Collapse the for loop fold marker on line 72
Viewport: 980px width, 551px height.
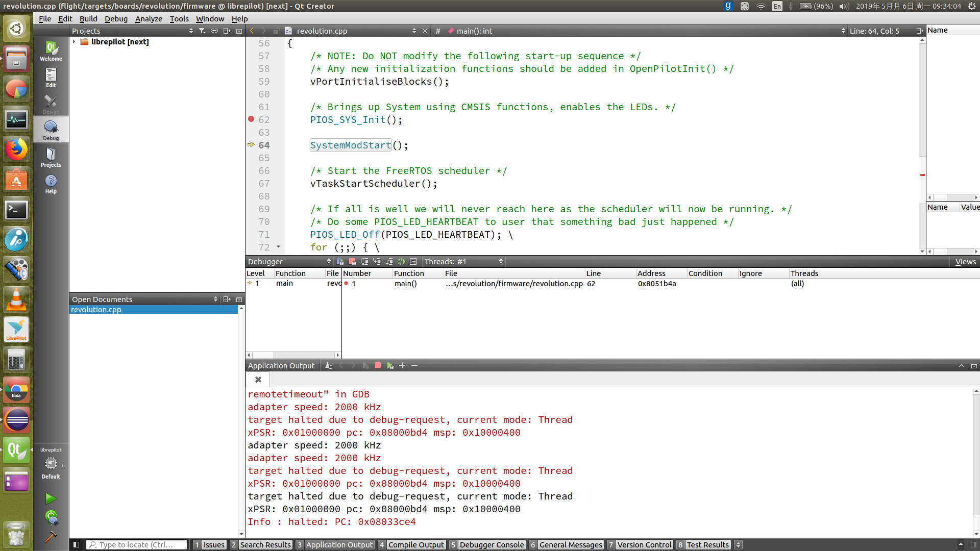click(x=279, y=247)
